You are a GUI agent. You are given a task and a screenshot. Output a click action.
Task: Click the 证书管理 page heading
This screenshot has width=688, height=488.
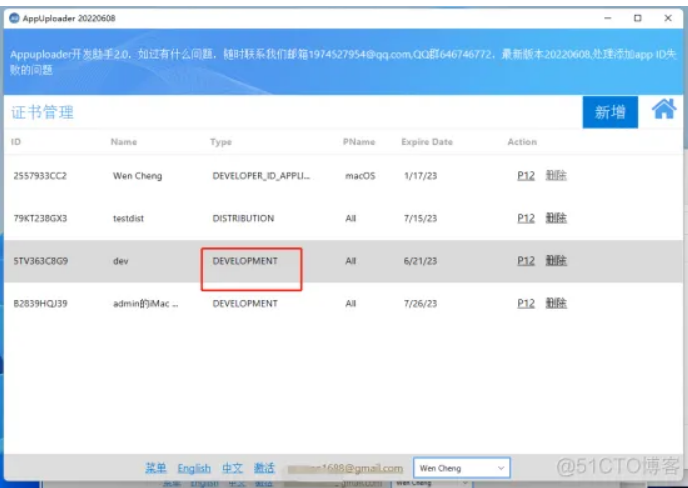(x=42, y=112)
